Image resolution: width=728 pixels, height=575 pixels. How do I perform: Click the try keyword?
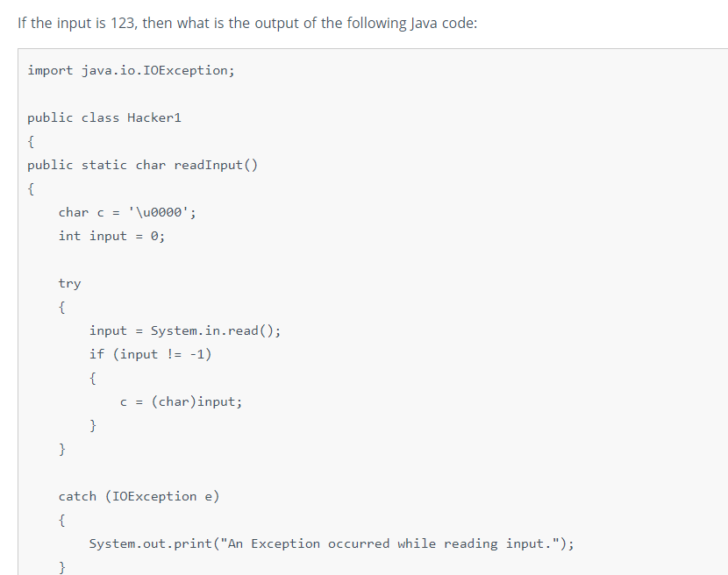[x=69, y=283]
